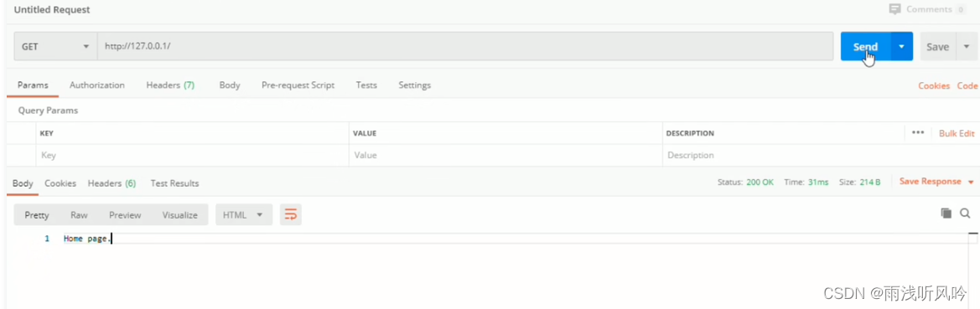Image resolution: width=980 pixels, height=309 pixels.
Task: Select the Preview view
Action: pos(125,214)
